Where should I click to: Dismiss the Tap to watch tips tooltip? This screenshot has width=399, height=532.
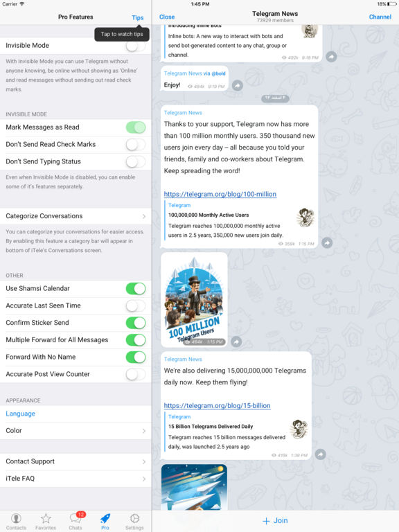pos(122,34)
